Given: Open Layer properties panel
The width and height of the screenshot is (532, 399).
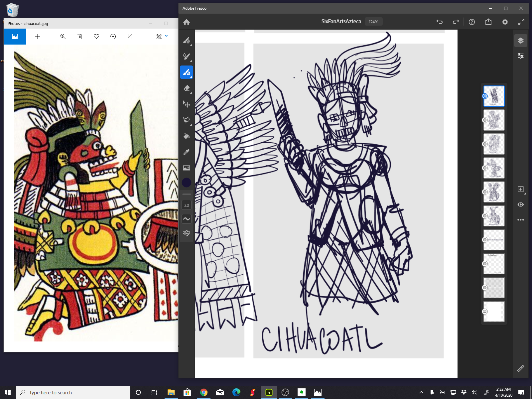Looking at the screenshot, I should [521, 56].
